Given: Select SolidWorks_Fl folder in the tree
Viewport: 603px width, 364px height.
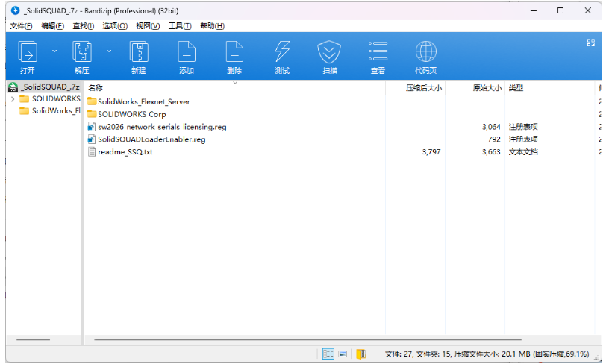Looking at the screenshot, I should tap(50, 110).
